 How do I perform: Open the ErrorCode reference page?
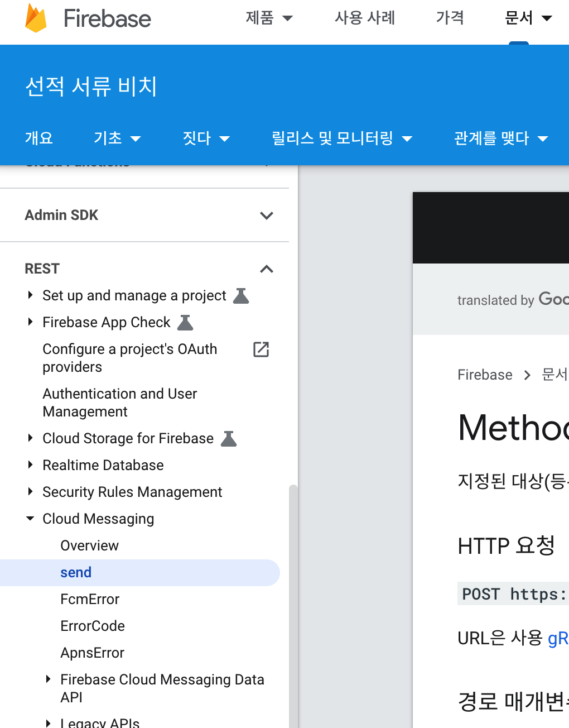pyautogui.click(x=93, y=626)
